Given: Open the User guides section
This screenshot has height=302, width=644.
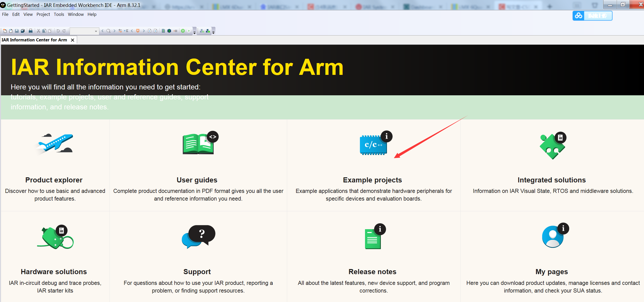Looking at the screenshot, I should (197, 180).
